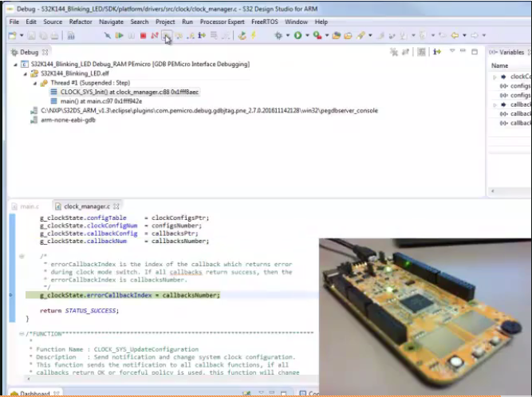
Task: Click the Run with red toolbox icon
Action: [317, 35]
